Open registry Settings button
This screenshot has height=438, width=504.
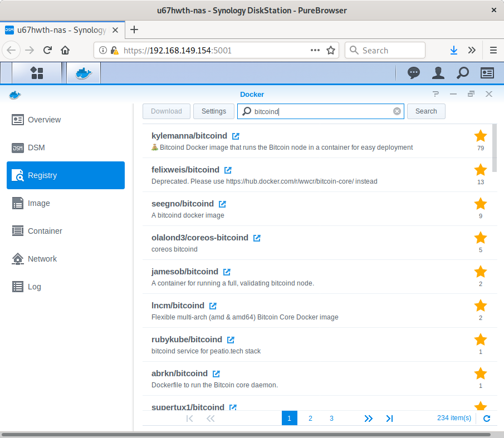point(214,111)
